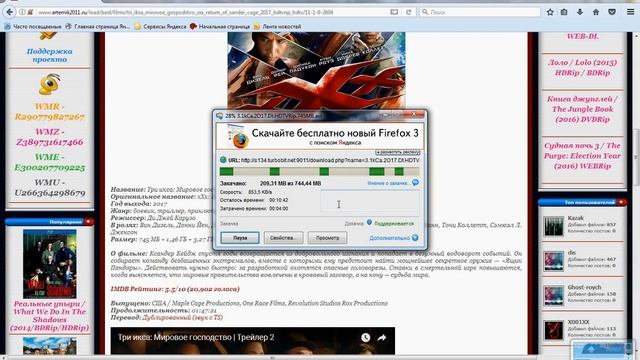Open bookmark Лента новостей

278,27
